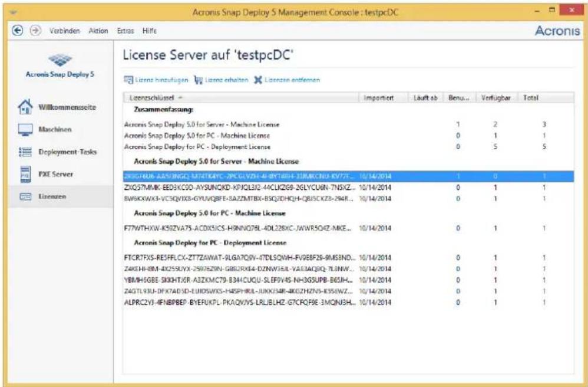Sort by Importiert column header
The height and width of the screenshot is (387, 588).
[x=383, y=97]
